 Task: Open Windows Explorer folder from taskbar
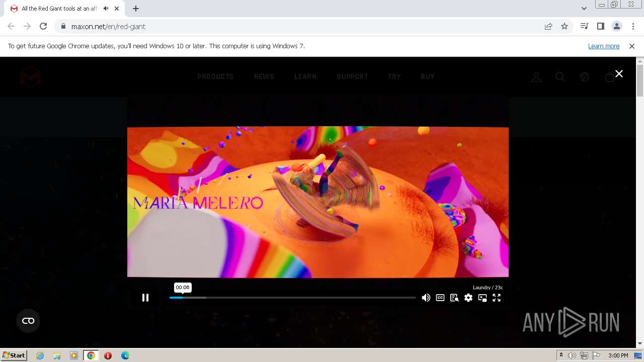pos(57,355)
